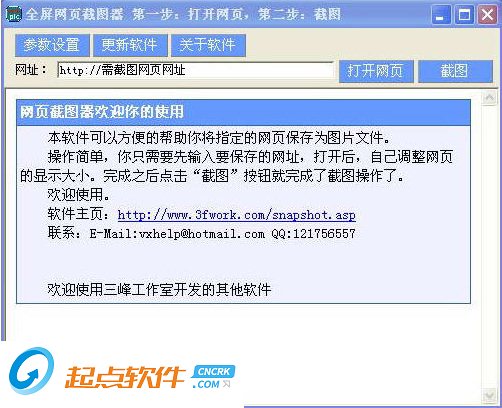
Task: Click the pic application icon in title bar
Action: click(x=14, y=14)
